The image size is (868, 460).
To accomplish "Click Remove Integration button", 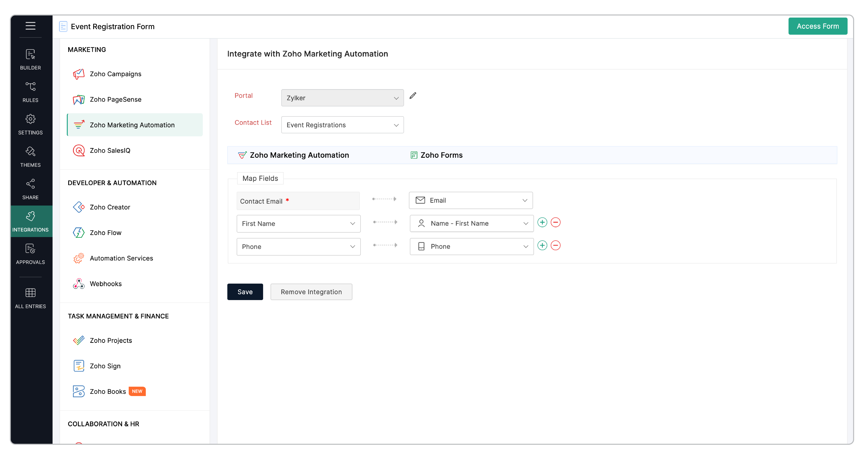I will (x=311, y=292).
